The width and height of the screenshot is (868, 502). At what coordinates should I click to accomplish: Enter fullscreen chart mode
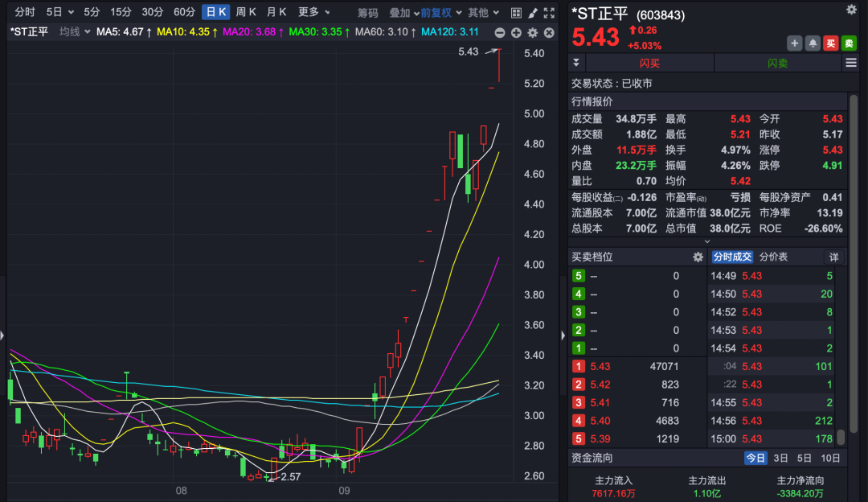(550, 12)
